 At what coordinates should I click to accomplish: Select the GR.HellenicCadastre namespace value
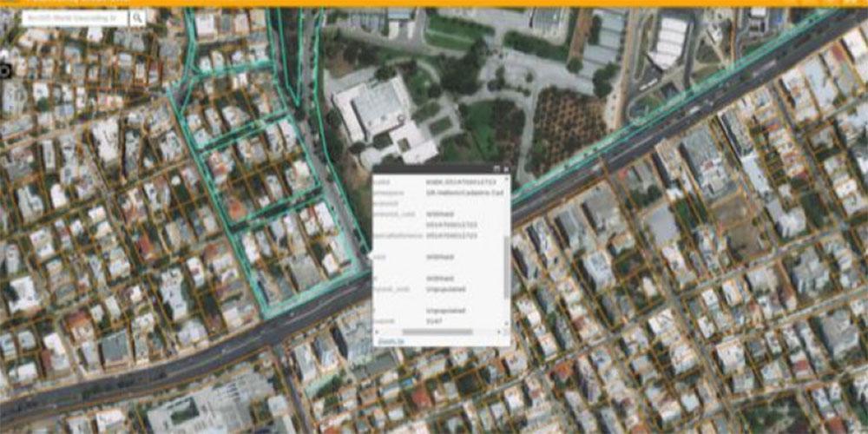point(464,194)
